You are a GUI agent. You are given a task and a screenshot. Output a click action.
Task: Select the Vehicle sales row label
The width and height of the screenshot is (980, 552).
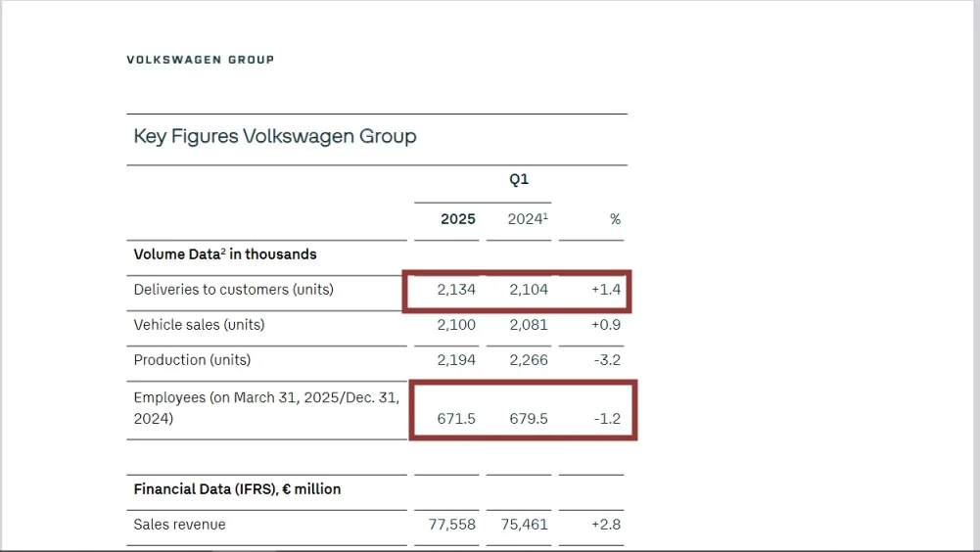[199, 325]
